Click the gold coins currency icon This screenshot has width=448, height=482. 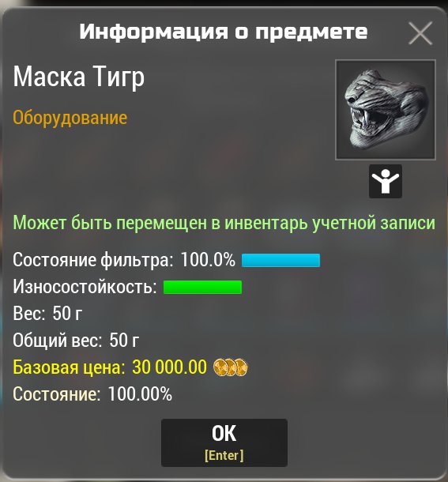[x=230, y=367]
